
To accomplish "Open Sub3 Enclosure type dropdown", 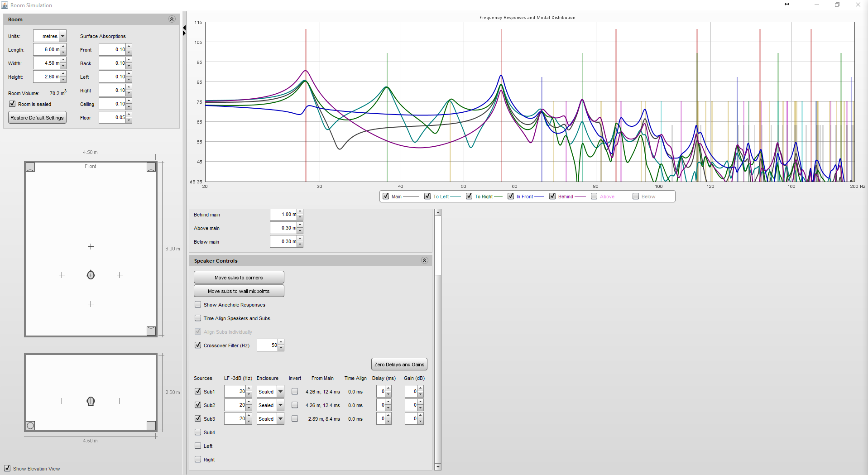I will click(281, 419).
